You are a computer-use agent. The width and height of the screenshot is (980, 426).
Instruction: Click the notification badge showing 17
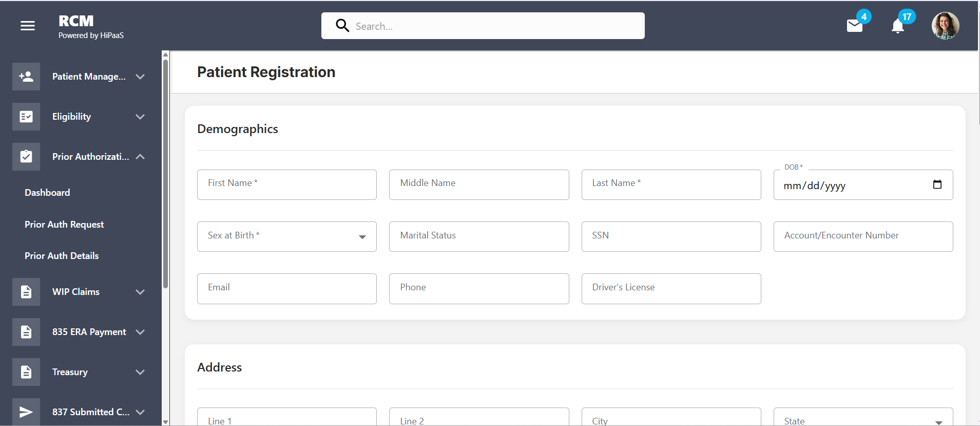click(x=907, y=16)
